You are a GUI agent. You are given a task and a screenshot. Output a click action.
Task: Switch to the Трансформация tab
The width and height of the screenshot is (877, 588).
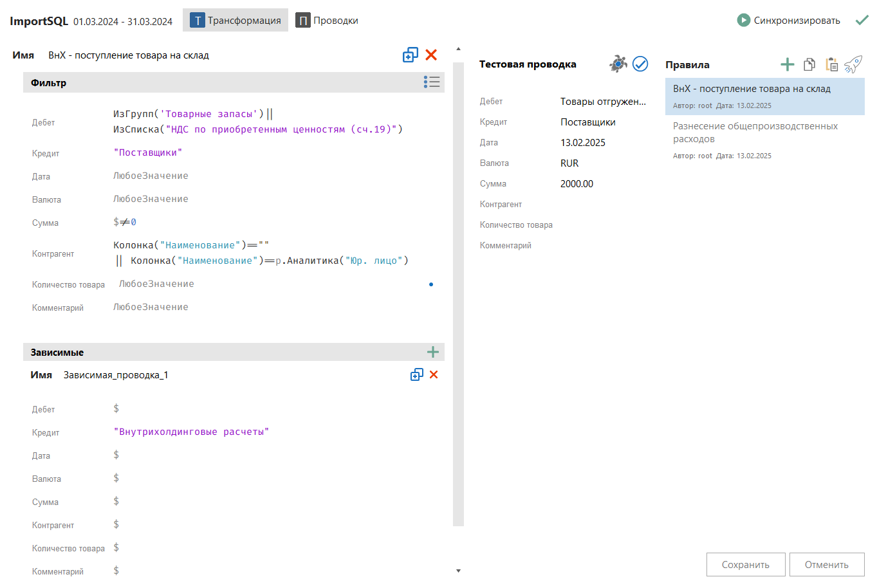tap(235, 21)
